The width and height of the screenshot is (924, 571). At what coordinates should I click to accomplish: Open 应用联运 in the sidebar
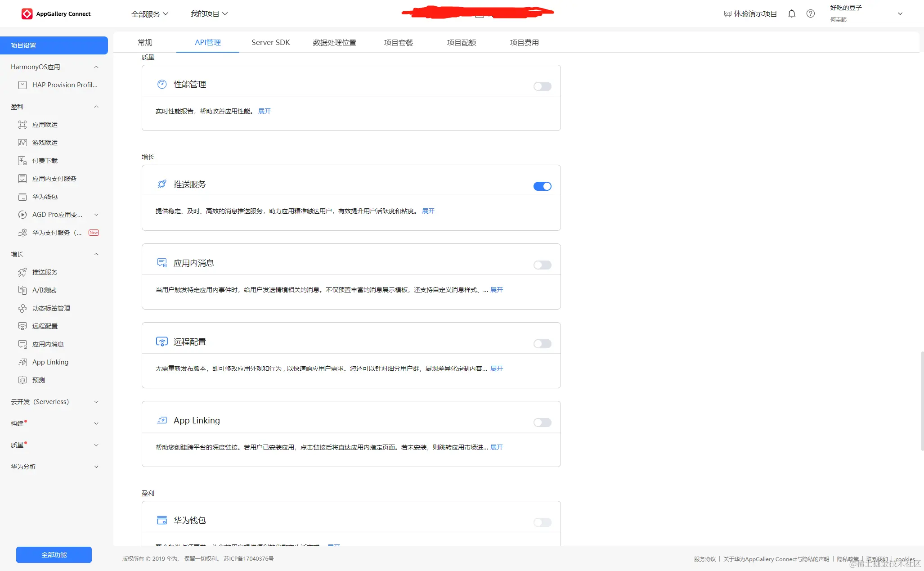click(x=45, y=125)
